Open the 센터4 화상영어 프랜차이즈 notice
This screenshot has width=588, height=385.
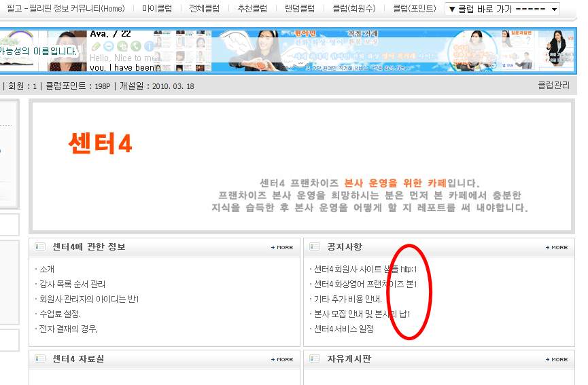365,285
